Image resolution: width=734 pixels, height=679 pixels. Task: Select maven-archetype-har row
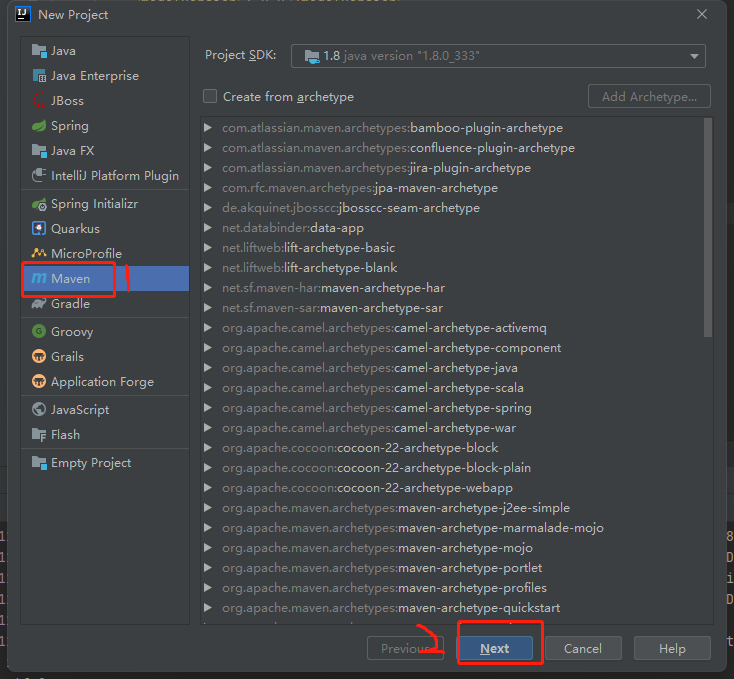(452, 288)
